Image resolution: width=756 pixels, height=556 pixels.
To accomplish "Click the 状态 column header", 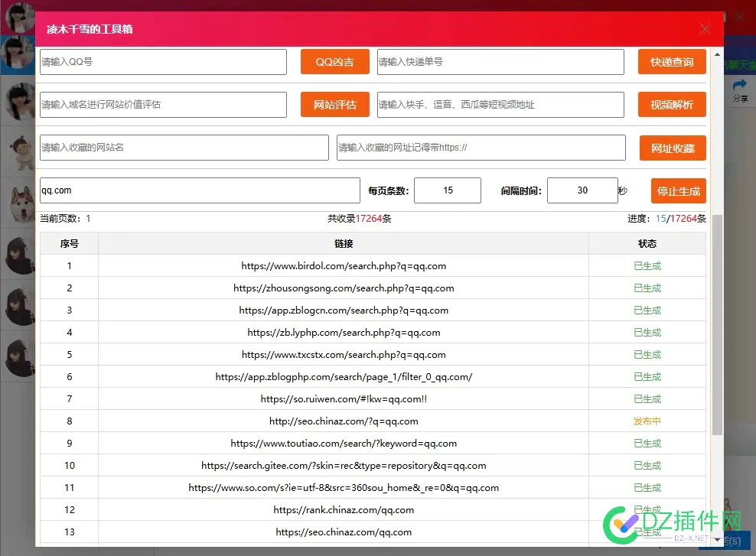I will pyautogui.click(x=647, y=244).
